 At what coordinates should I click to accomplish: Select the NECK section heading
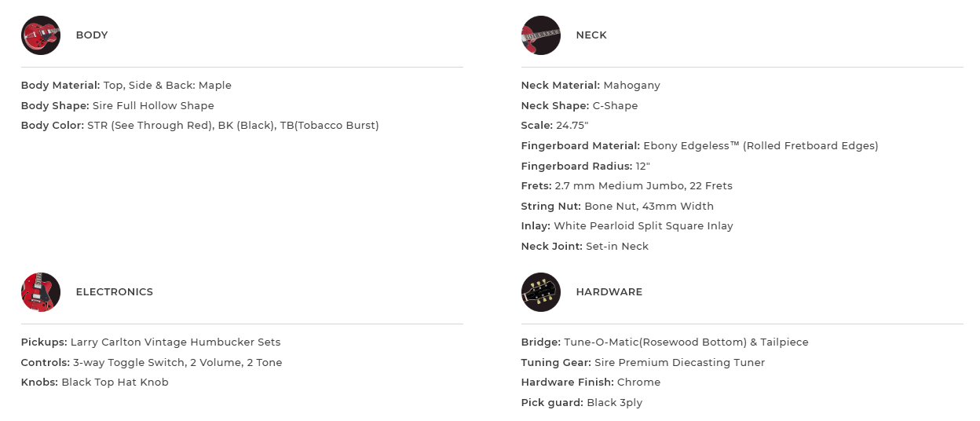[591, 35]
